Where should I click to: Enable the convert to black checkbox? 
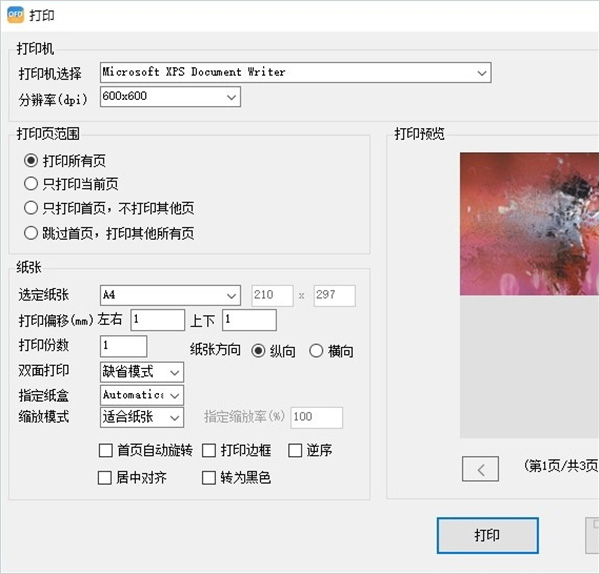(x=209, y=478)
